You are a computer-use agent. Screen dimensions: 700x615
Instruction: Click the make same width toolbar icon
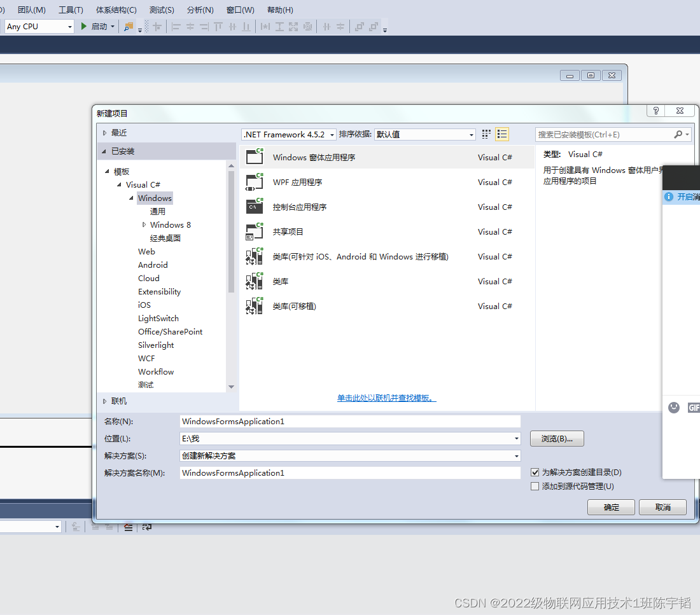pos(265,27)
